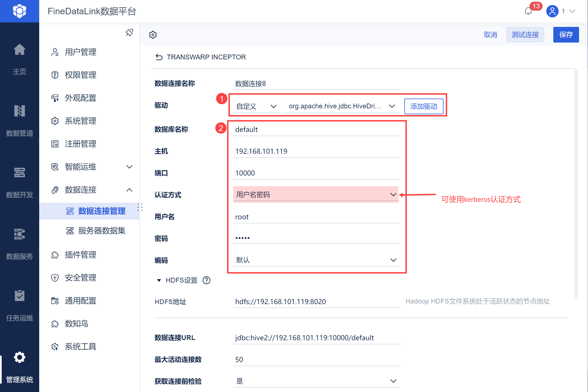This screenshot has width=588, height=392.
Task: Open the 编码 dropdown showing 默认
Action: pos(316,260)
